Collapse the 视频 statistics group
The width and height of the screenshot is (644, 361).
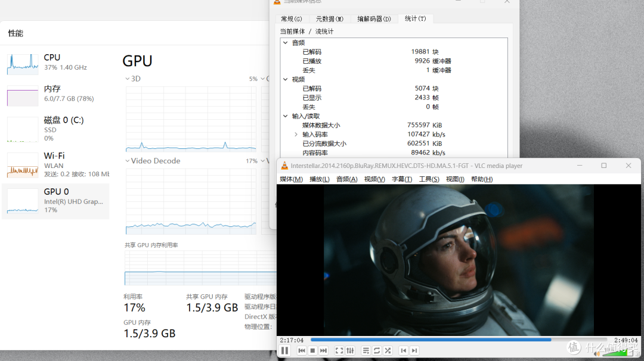click(286, 79)
